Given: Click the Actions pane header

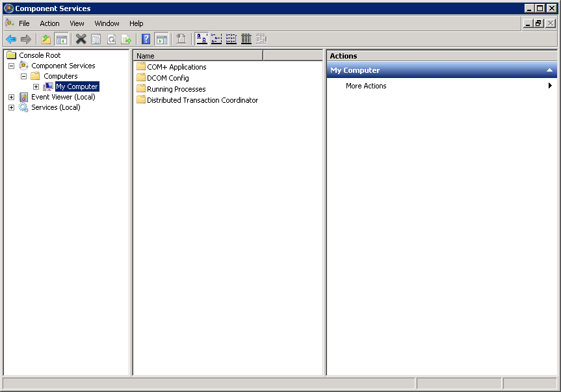Looking at the screenshot, I should [x=442, y=56].
